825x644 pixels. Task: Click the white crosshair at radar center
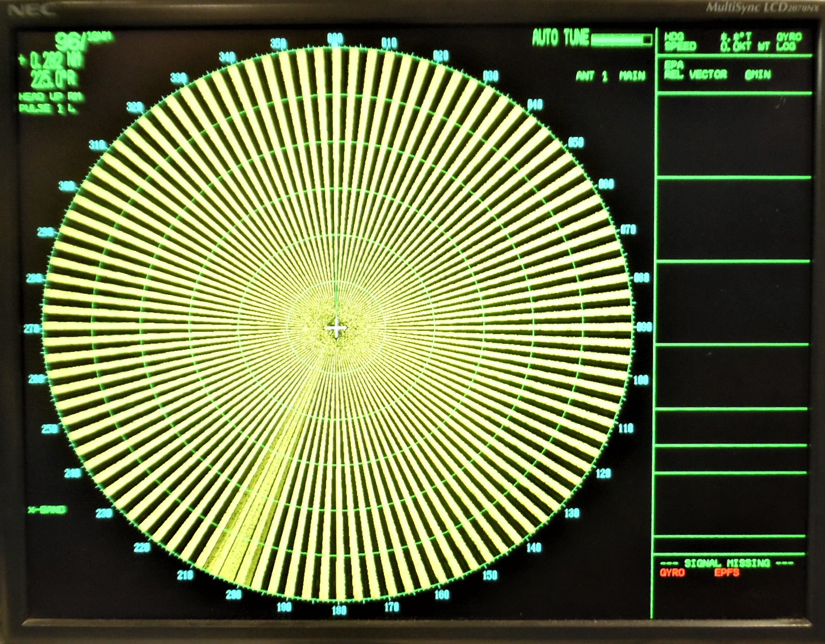pyautogui.click(x=337, y=328)
